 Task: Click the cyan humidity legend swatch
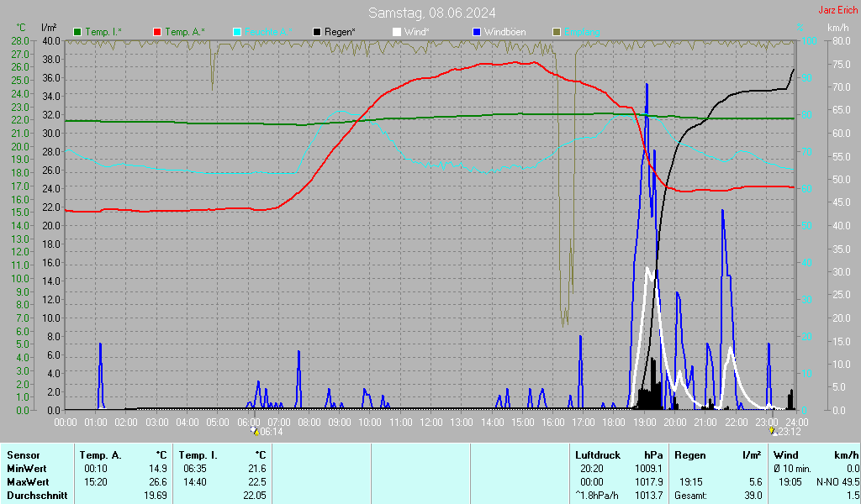coord(237,32)
